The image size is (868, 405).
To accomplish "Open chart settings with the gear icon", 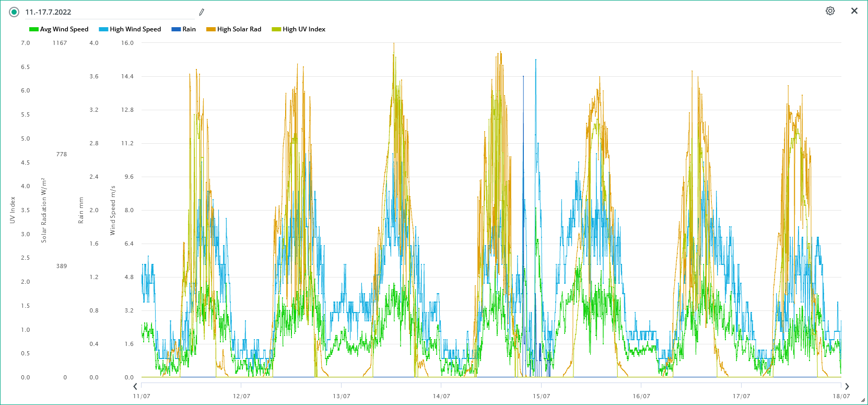I will (830, 11).
